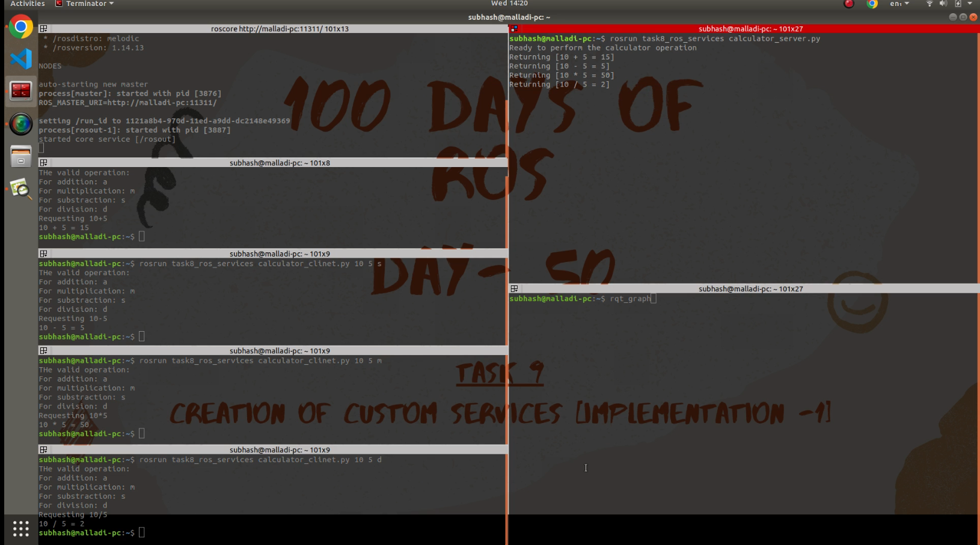The height and width of the screenshot is (545, 980).
Task: Click the 'rosrun ... calculator_server.py' command line
Action: click(664, 38)
